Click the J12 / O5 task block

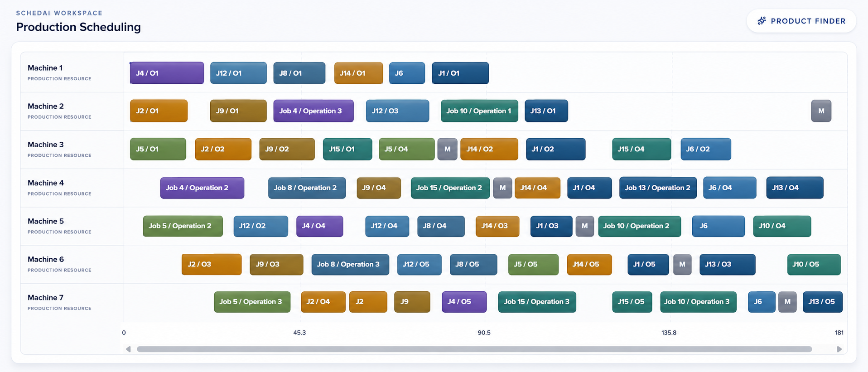(x=420, y=264)
